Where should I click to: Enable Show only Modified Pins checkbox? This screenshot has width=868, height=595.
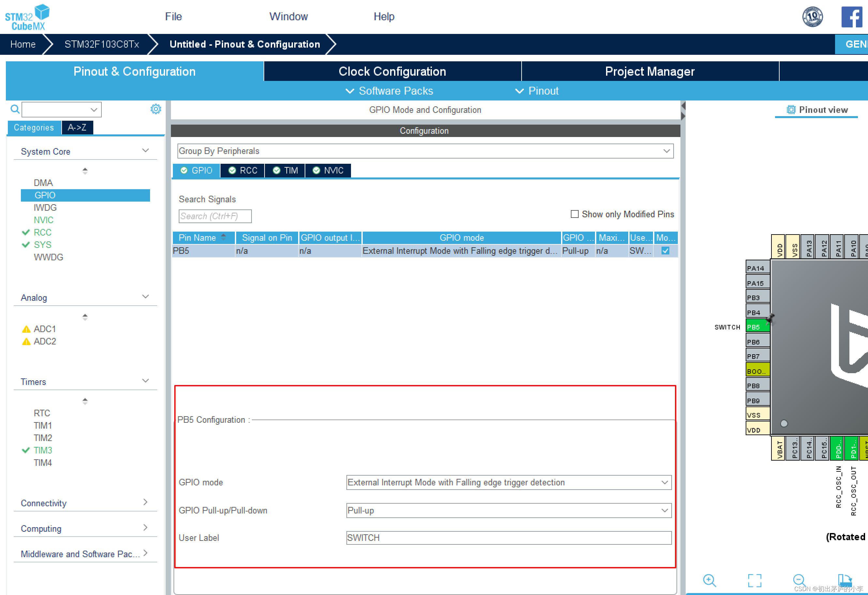click(x=574, y=214)
